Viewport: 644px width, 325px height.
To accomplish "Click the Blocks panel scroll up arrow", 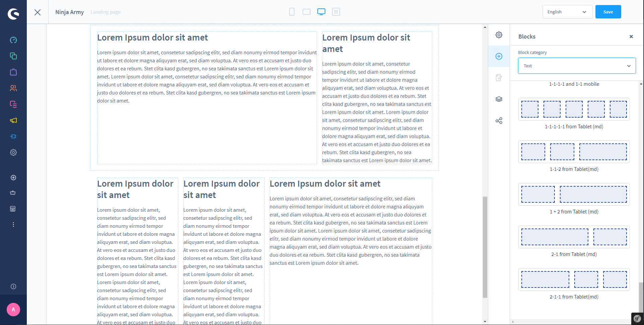I will pyautogui.click(x=641, y=84).
